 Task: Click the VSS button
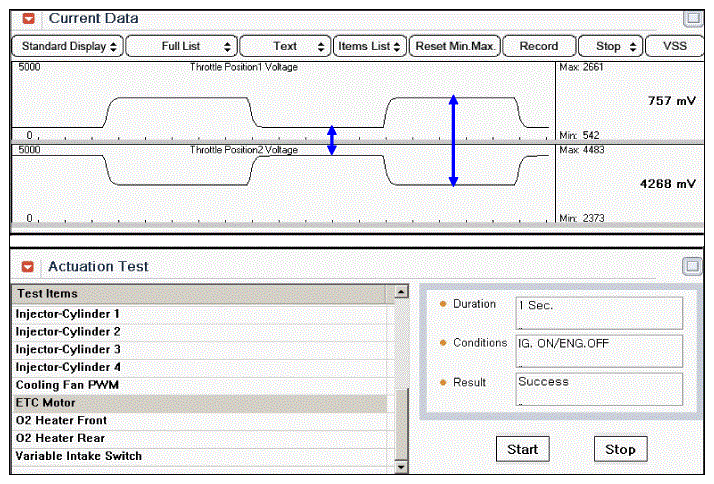point(674,46)
